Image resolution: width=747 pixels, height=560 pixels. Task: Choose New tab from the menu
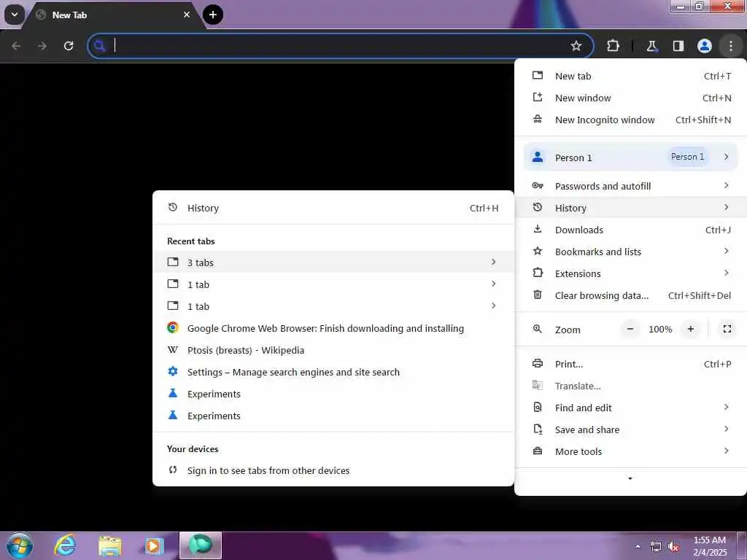631,76
